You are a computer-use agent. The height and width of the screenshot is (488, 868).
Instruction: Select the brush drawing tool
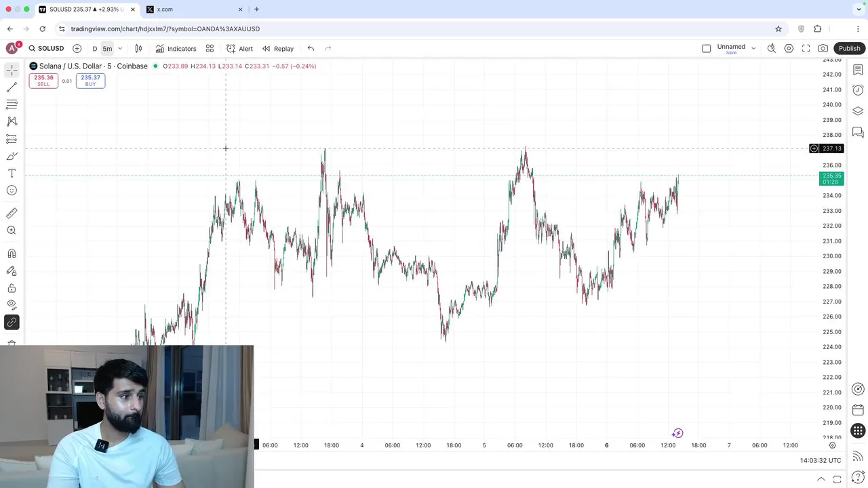pyautogui.click(x=12, y=157)
